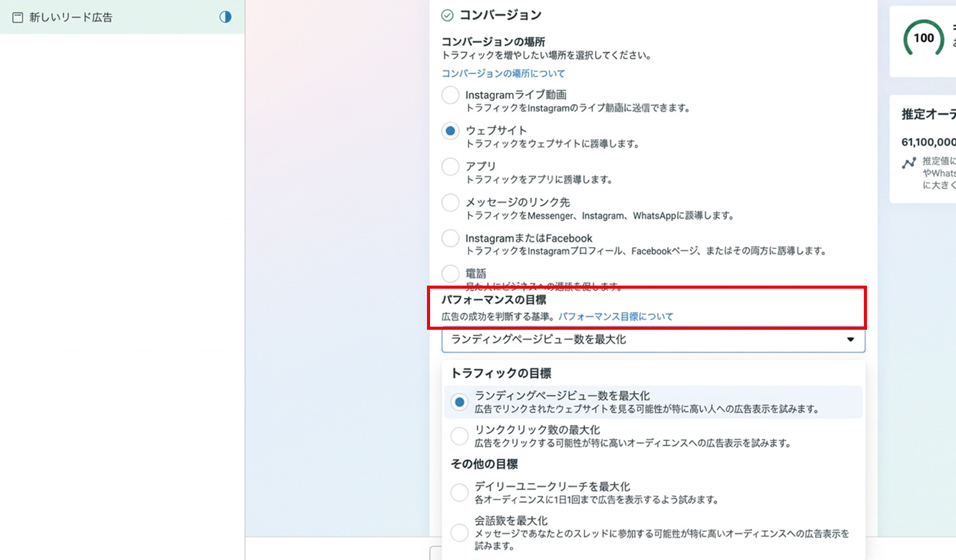Select the 電話 radio option
Screen dimensions: 956x560
click(450, 274)
